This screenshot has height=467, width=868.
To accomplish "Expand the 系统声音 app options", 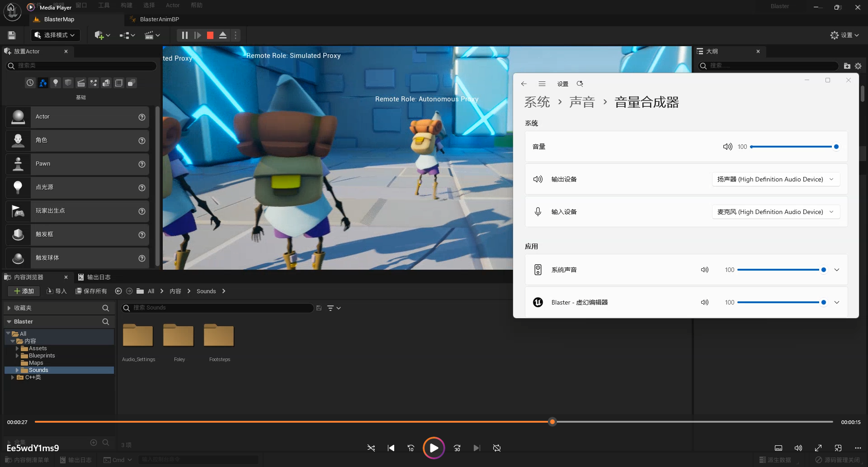I will click(x=837, y=270).
